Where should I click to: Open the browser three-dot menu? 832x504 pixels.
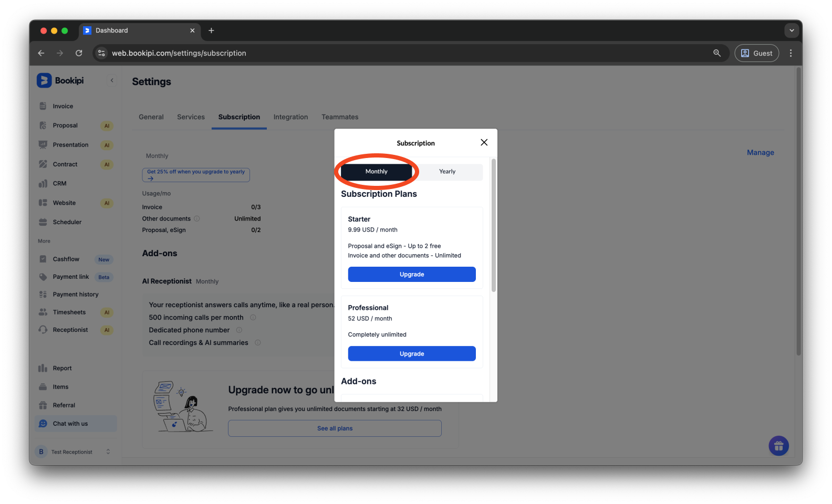[x=791, y=53]
